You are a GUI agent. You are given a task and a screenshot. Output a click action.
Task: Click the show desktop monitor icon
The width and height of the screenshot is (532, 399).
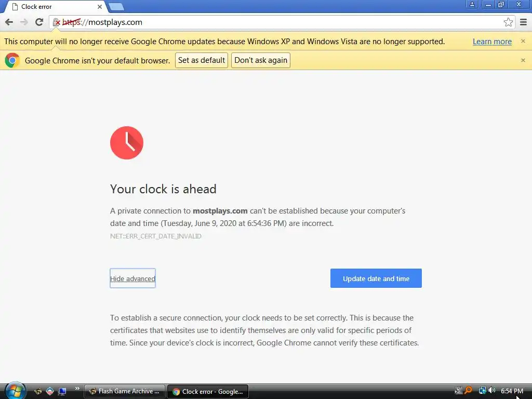click(x=62, y=391)
